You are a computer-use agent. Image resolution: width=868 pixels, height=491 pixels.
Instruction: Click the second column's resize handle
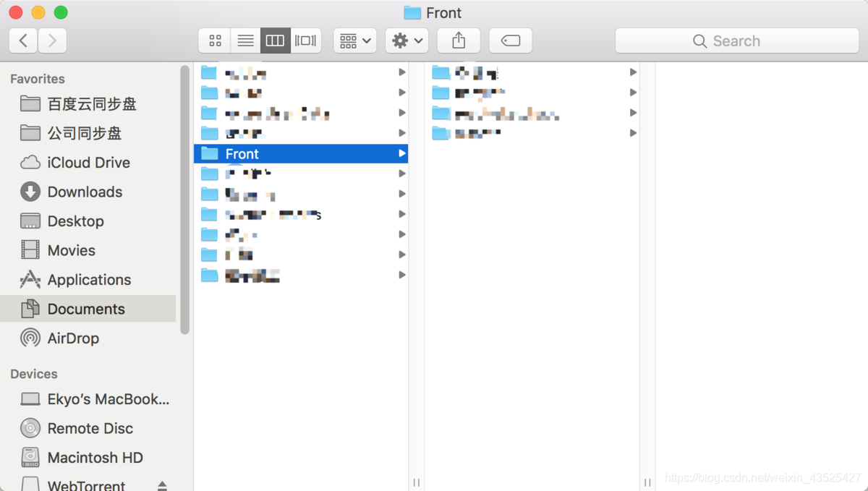point(647,482)
